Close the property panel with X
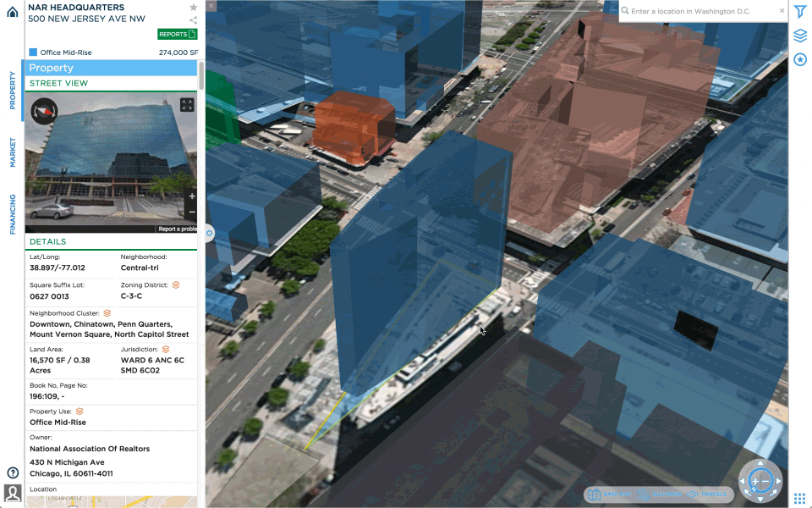812x508 pixels. click(211, 6)
